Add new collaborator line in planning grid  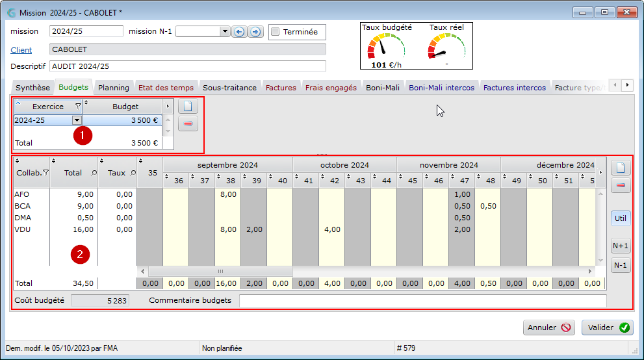[621, 168]
